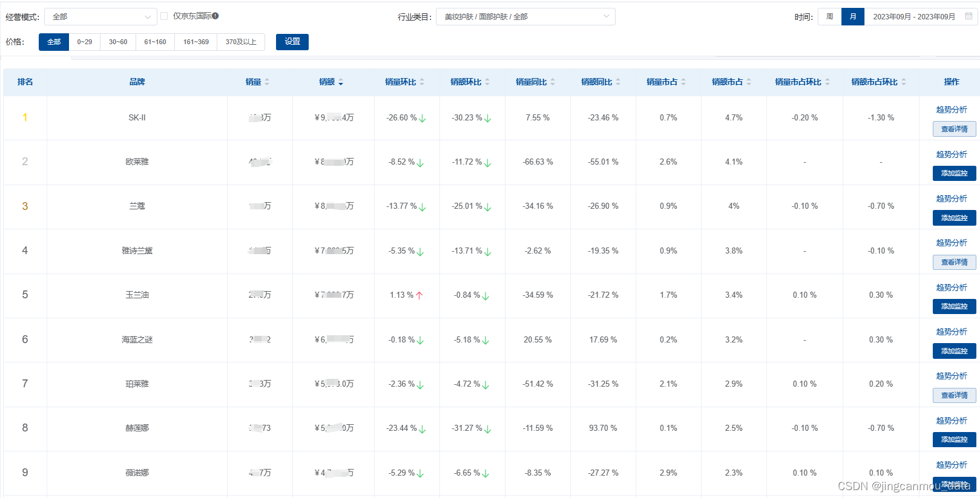Click info icon beside 仅京东国际
Screen dimensions: 980x498
pos(215,16)
